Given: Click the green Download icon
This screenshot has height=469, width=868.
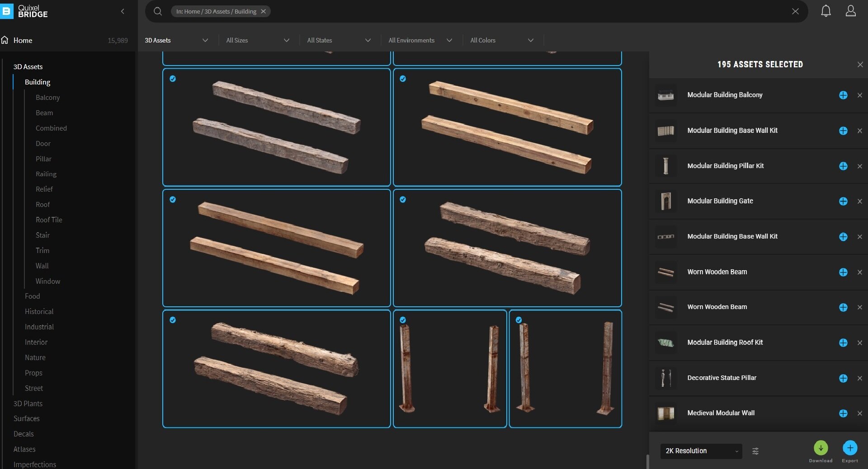Looking at the screenshot, I should (821, 448).
